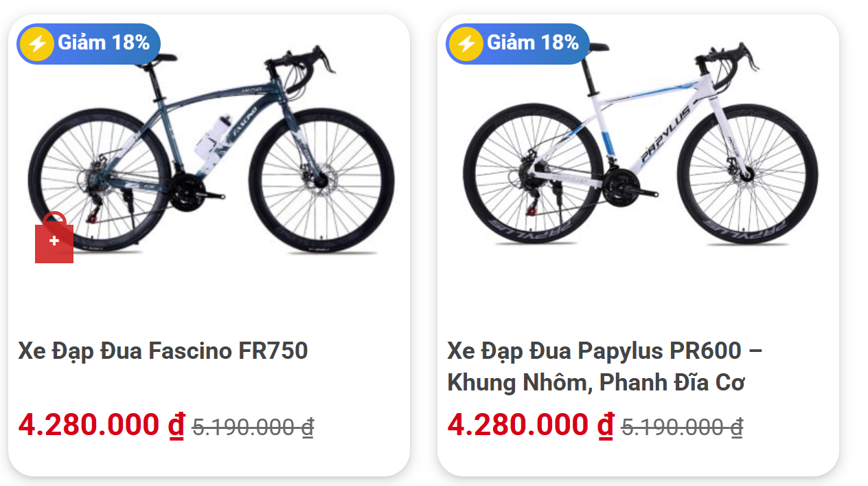Open the Xe Đạp Đua Fascino FR750 title link
The width and height of the screenshot is (868, 486).
point(163,351)
